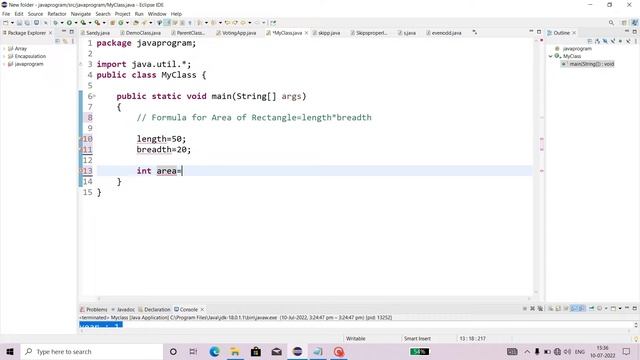
Task: Switch to the evenodd.java editor tab
Action: [x=444, y=33]
